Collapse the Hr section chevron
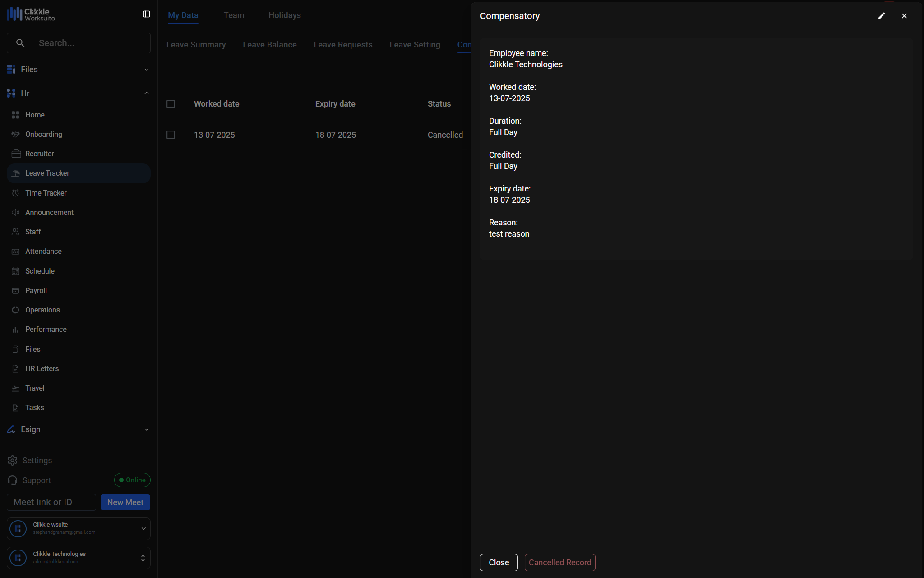Image resolution: width=924 pixels, height=578 pixels. tap(146, 93)
